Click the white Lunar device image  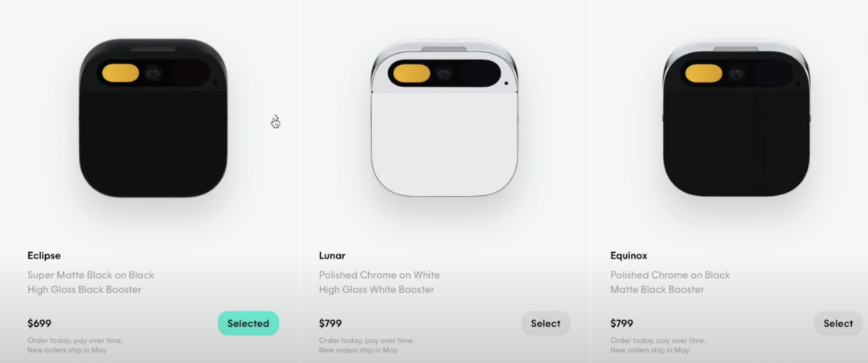444,118
